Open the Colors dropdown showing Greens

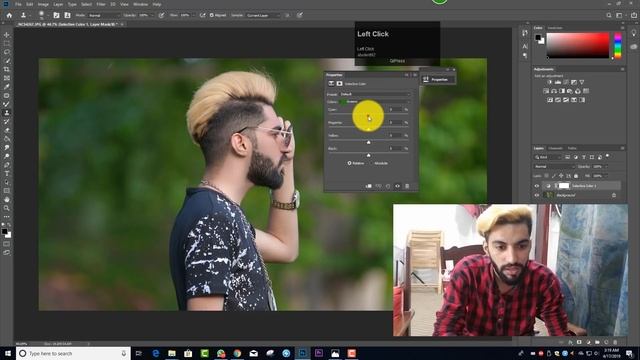click(x=374, y=102)
